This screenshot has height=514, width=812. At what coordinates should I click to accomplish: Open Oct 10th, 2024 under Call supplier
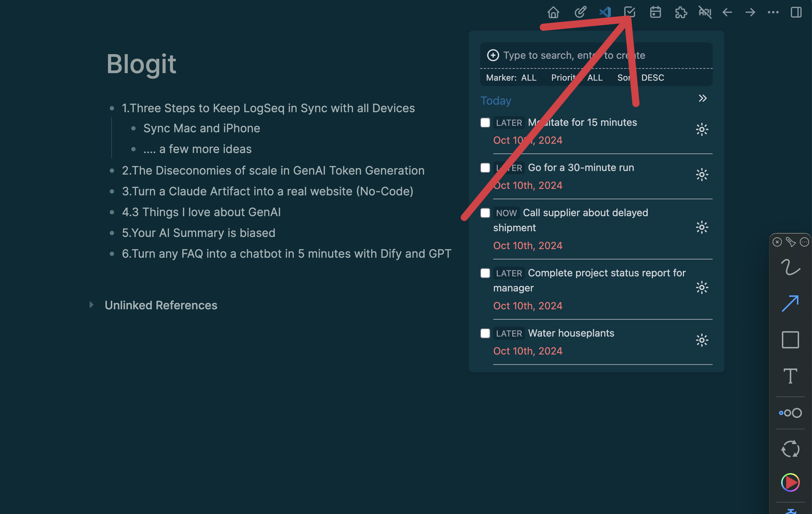click(x=528, y=246)
